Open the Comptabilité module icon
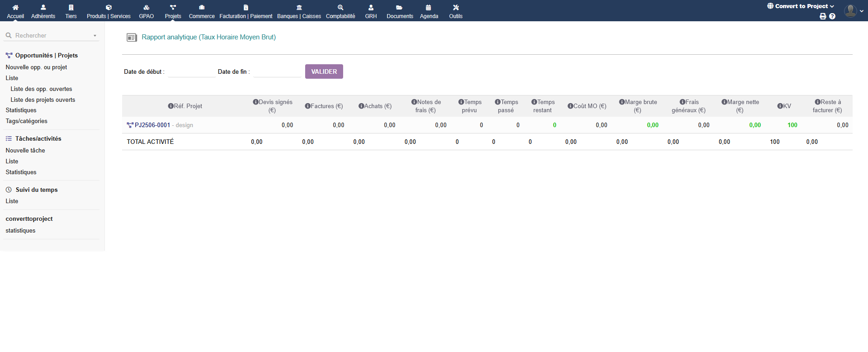Image resolution: width=868 pixels, height=352 pixels. pos(340,8)
